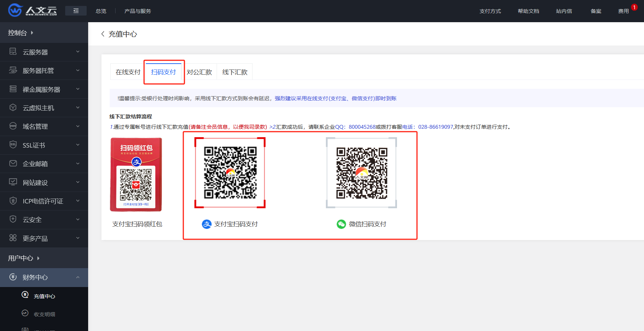Open 站内信 messages link

(564, 11)
